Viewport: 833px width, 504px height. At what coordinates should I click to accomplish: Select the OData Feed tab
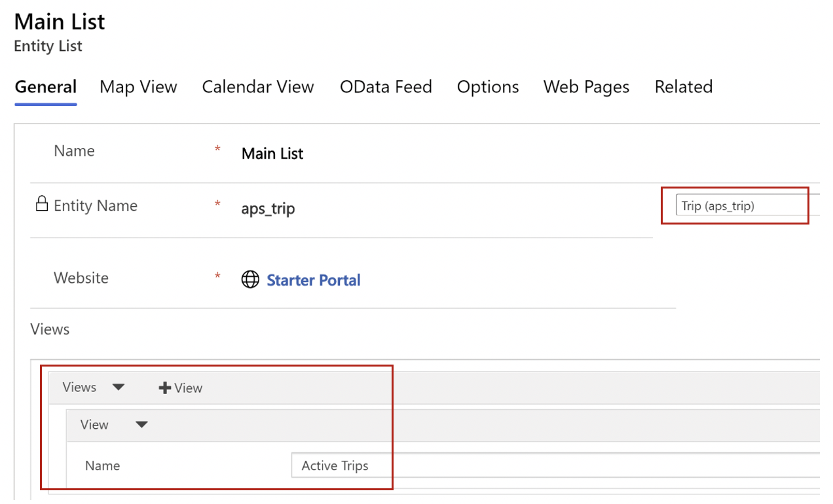point(386,87)
